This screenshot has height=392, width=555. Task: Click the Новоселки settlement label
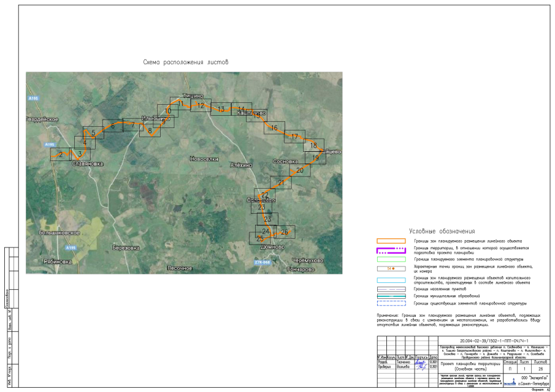click(204, 159)
